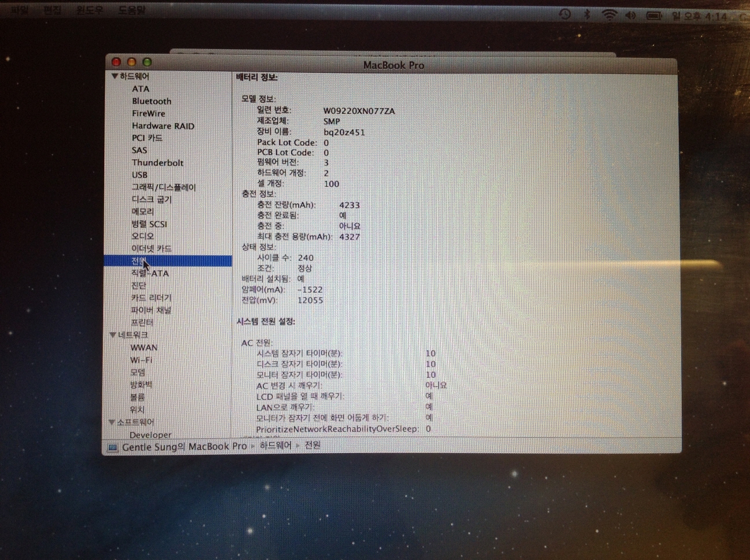Screen dimensions: 750x560
Task: Click the full charge capacity value 4327
Action: pyautogui.click(x=350, y=237)
